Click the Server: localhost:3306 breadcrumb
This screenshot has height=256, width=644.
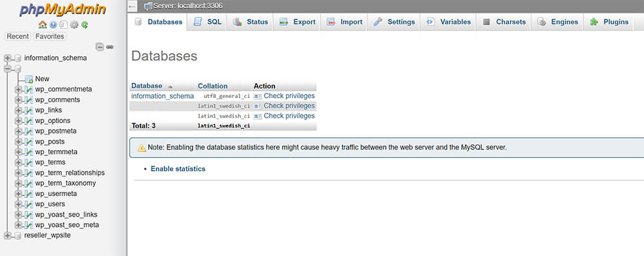point(184,6)
